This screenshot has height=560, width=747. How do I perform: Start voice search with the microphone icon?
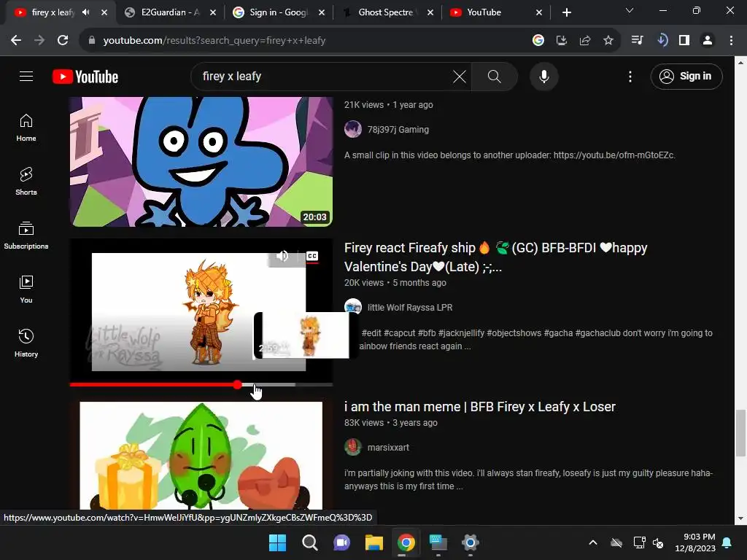click(544, 76)
